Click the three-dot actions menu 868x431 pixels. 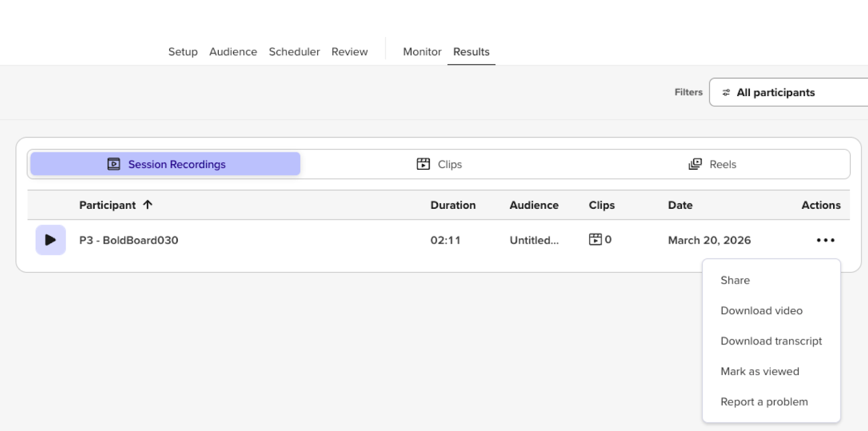825,240
